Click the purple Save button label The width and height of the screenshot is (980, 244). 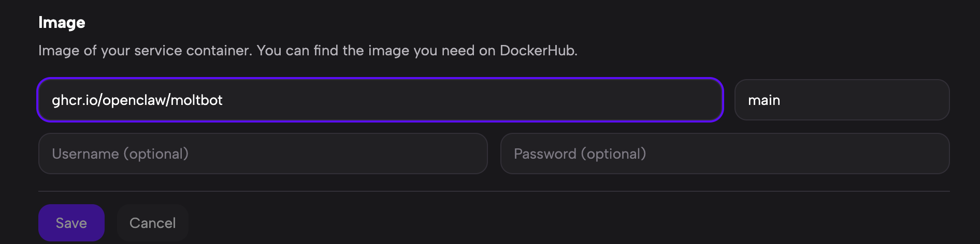coord(71,223)
